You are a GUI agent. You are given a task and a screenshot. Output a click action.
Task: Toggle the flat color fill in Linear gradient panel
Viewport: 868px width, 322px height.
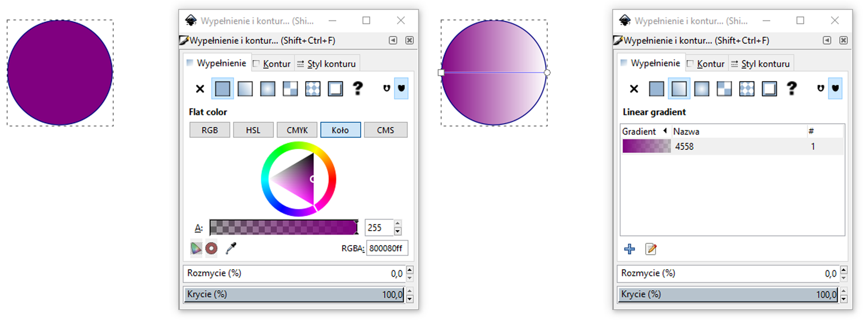click(x=656, y=89)
